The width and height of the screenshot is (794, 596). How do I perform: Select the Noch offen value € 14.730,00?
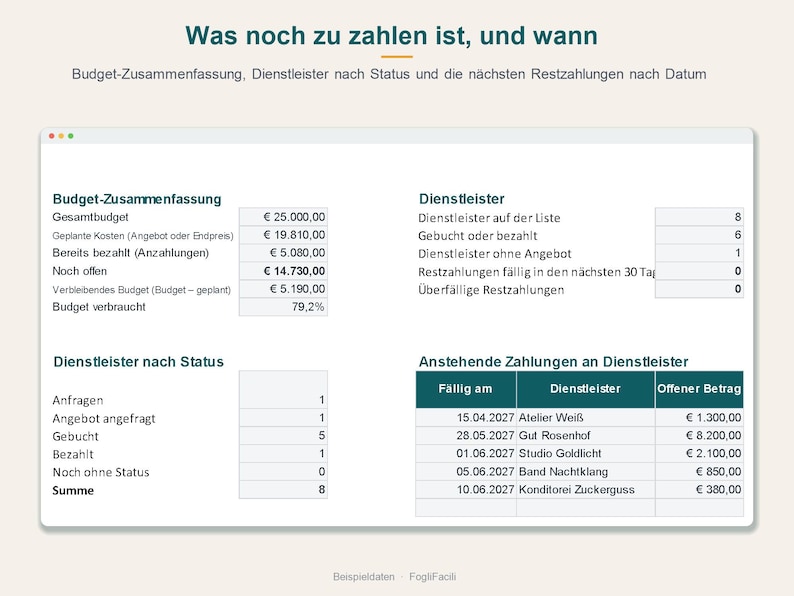click(284, 271)
